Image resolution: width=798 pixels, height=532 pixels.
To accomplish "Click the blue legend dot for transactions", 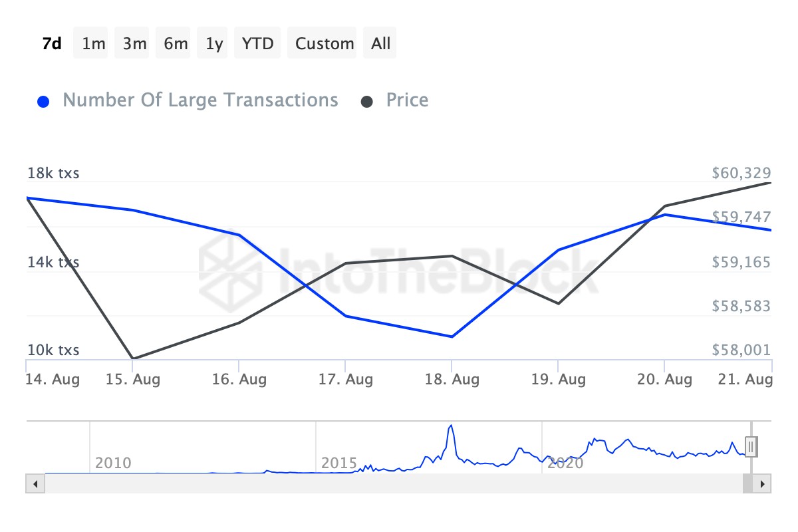I will tap(44, 102).
